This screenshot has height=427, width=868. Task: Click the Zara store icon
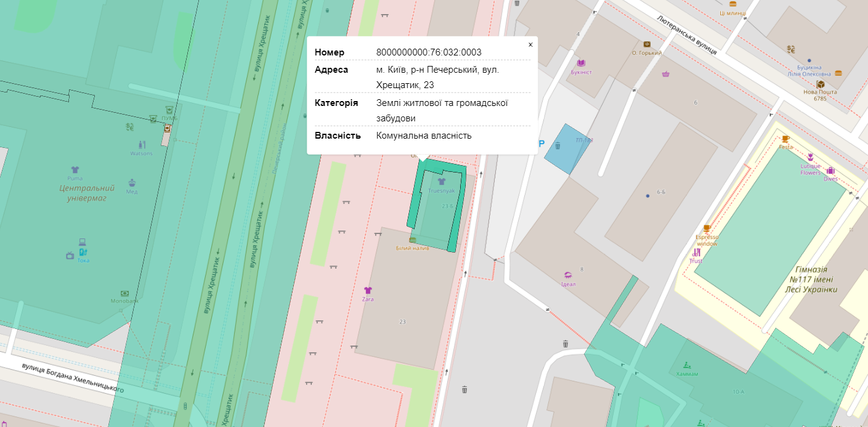coord(368,290)
